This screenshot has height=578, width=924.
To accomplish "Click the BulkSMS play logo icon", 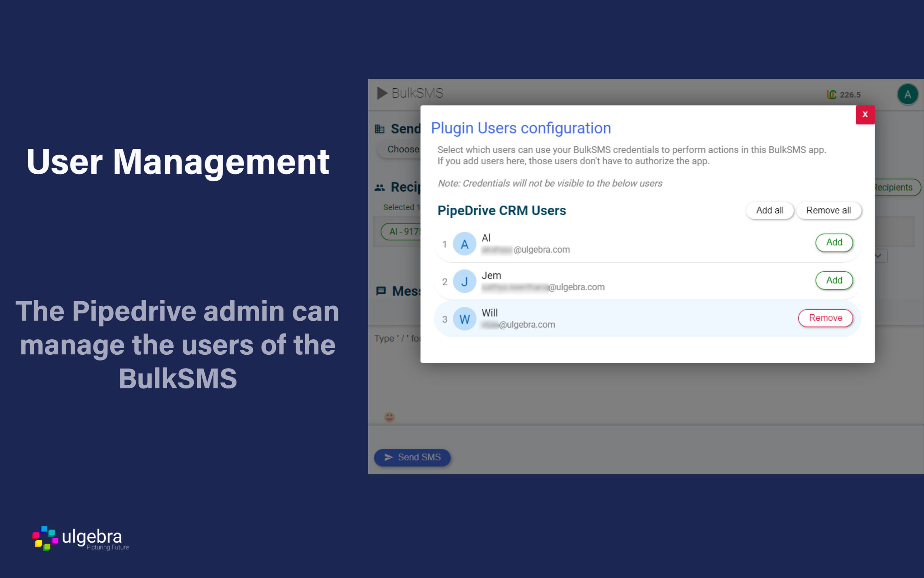I will [x=382, y=93].
